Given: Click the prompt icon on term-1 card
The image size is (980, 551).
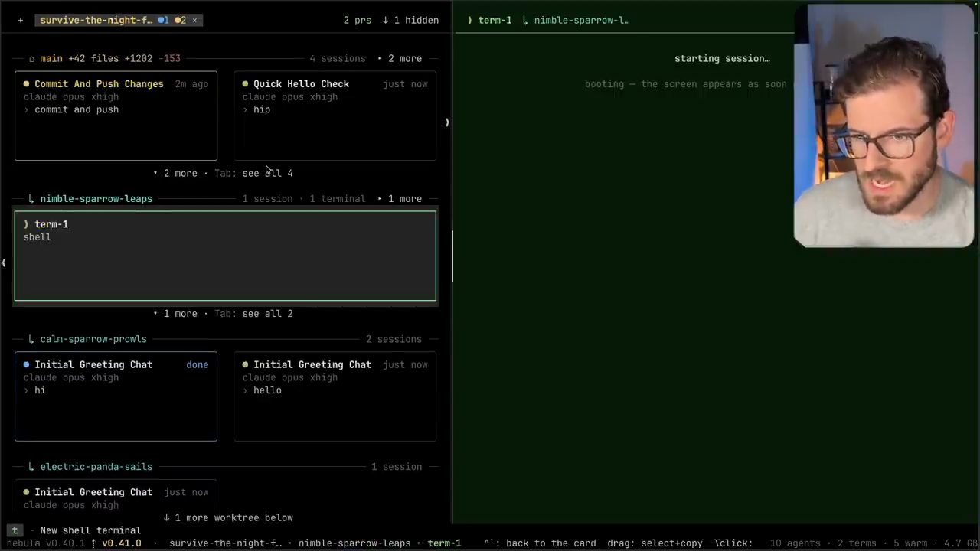Looking at the screenshot, I should click(x=27, y=224).
